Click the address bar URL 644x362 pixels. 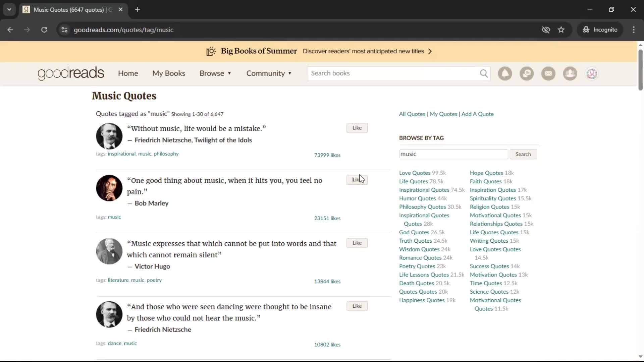[123, 30]
